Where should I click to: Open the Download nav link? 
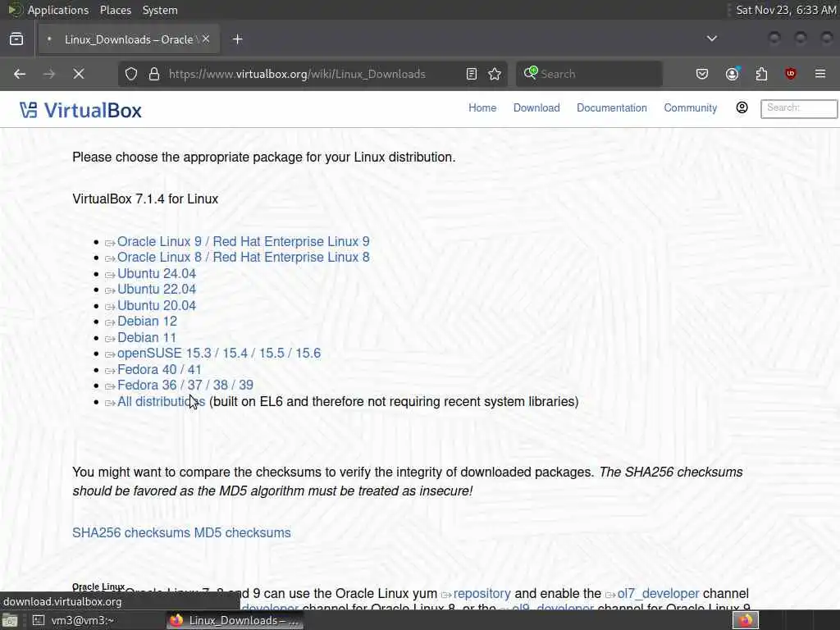coord(536,107)
